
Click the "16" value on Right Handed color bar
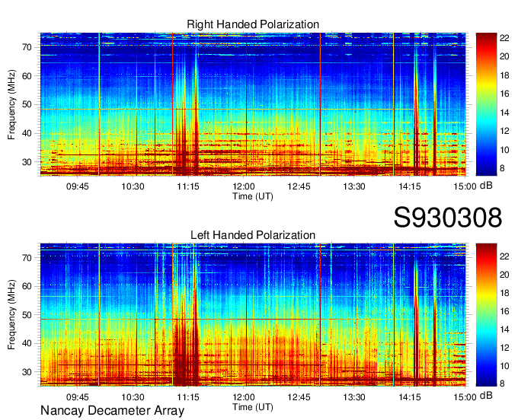(x=504, y=94)
